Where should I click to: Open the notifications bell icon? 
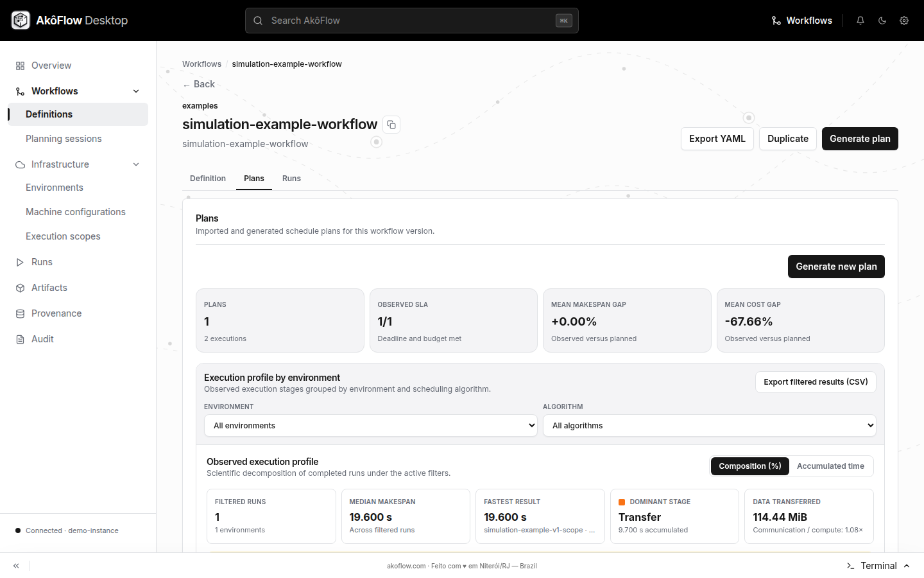(860, 21)
